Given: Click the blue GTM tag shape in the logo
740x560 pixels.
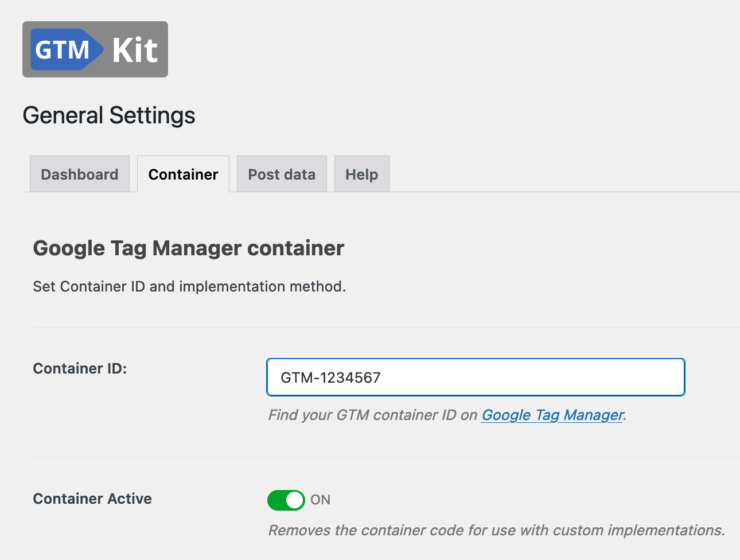Looking at the screenshot, I should pyautogui.click(x=67, y=49).
